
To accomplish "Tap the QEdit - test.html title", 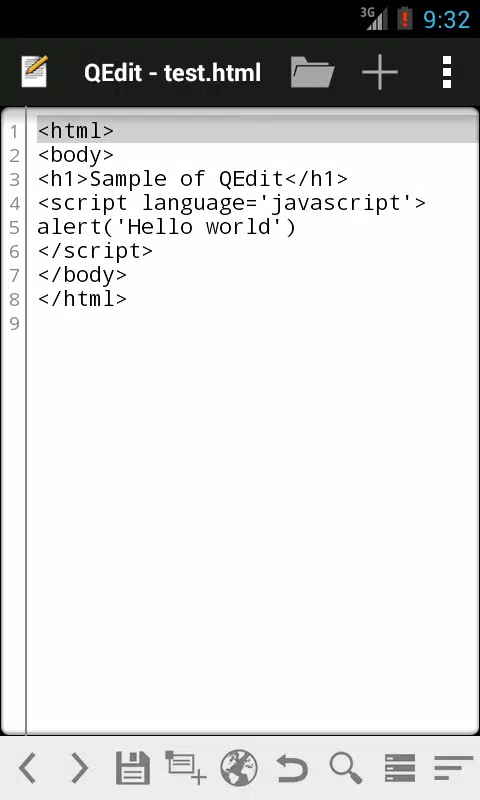I will click(172, 72).
